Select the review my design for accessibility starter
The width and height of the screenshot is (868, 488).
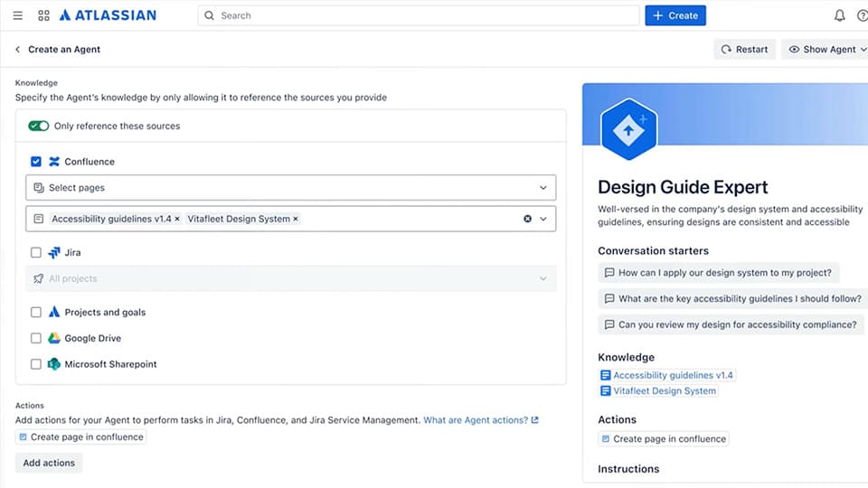click(731, 324)
